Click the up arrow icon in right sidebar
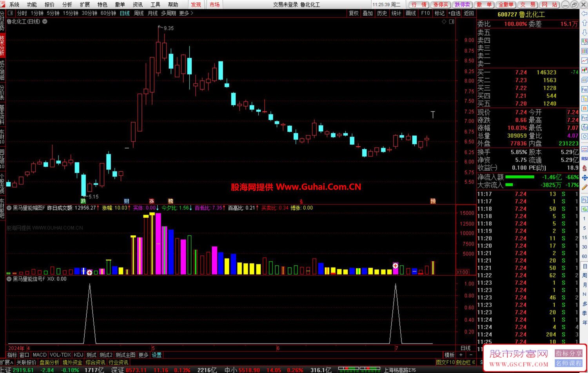The height and width of the screenshot is (373, 588). coord(584,23)
